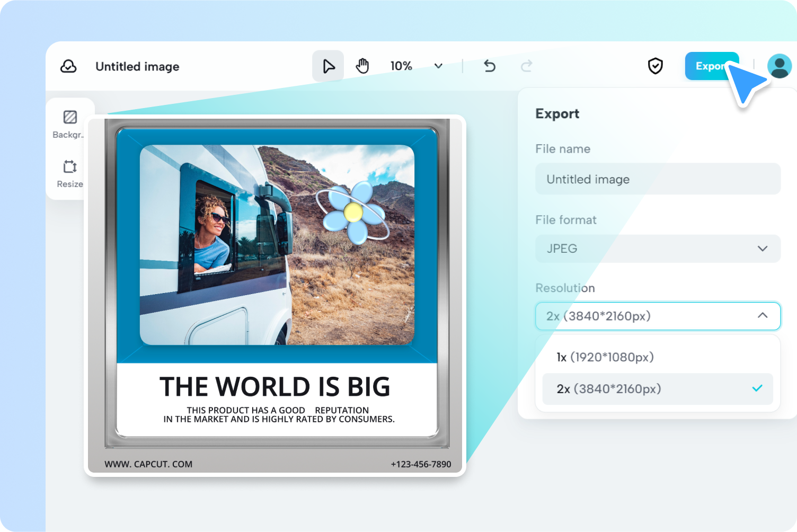Activate the hand pan tool
Screen dimensions: 797x532
[x=362, y=66]
